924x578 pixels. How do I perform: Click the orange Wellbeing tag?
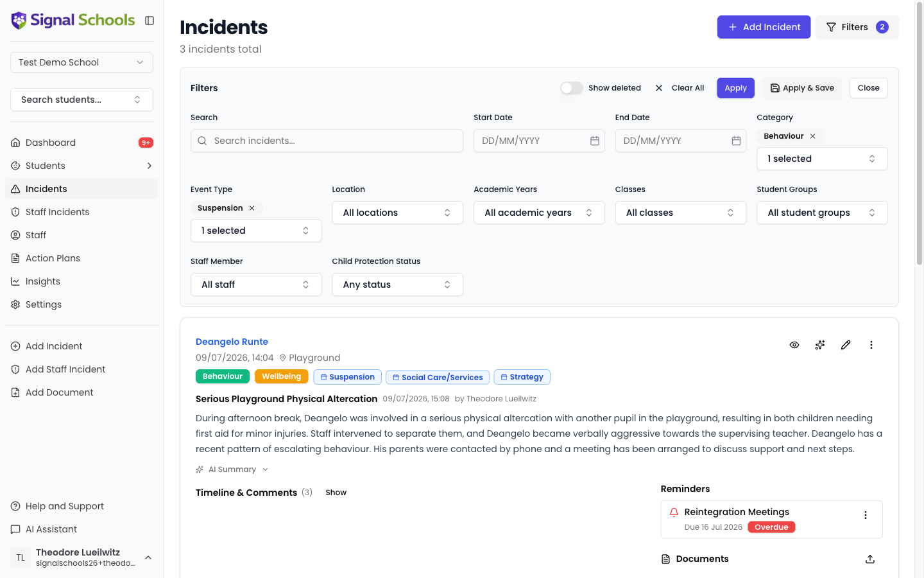(x=282, y=376)
